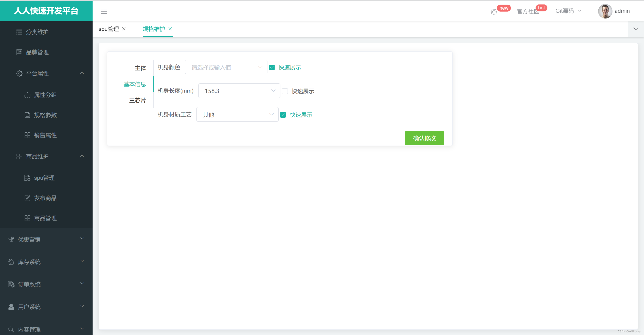Screen dimensions: 644x335
Task: Open the 机身长度(mm) dropdown showing 158.3
Action: pos(239,91)
